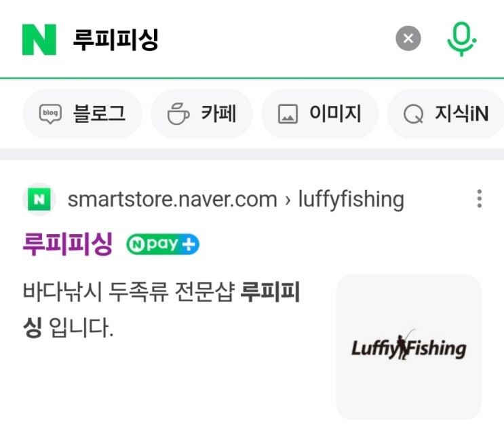
Task: Tap the green Naver N logo
Action: [x=39, y=39]
